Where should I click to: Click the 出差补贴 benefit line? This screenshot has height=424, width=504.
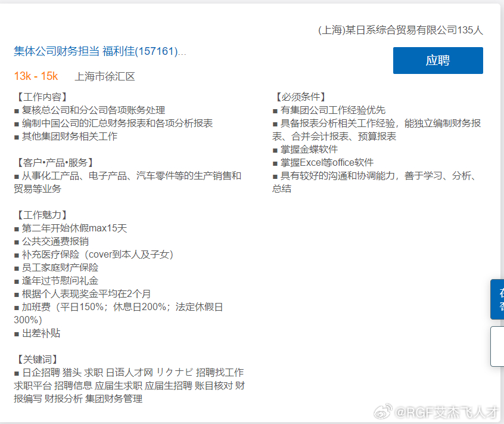click(x=41, y=333)
